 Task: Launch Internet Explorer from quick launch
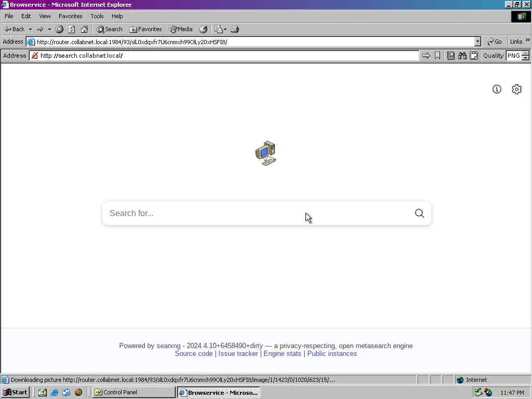(x=54, y=392)
